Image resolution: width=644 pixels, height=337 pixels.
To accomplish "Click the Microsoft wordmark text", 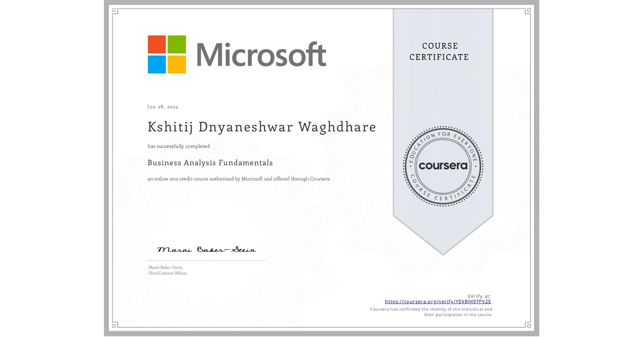I will [261, 54].
